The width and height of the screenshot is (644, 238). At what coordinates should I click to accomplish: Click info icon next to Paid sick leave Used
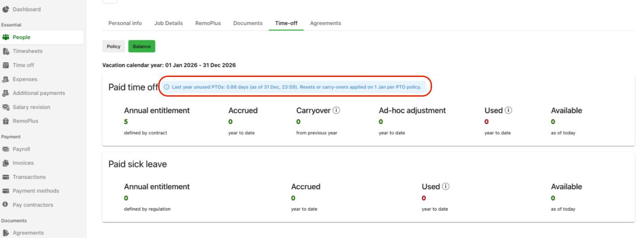[x=446, y=187]
